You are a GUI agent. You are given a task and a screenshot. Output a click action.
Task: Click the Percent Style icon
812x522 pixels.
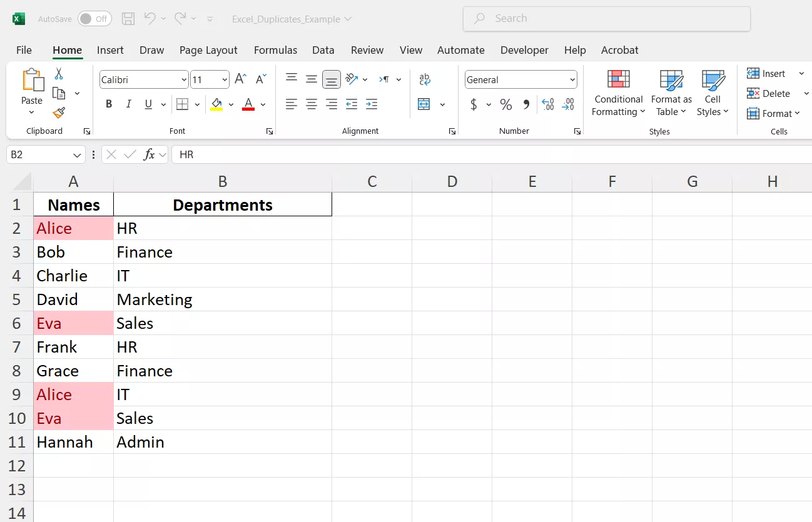[505, 104]
